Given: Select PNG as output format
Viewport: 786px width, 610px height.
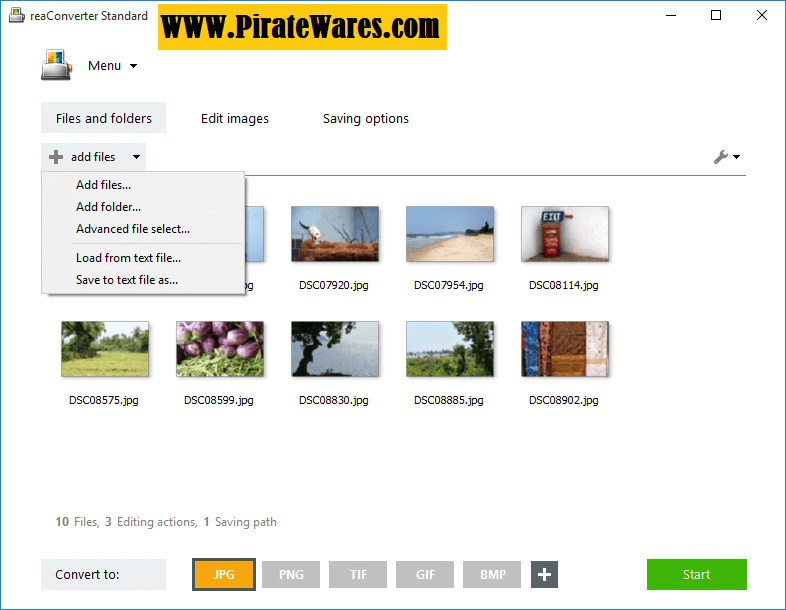Looking at the screenshot, I should 291,574.
